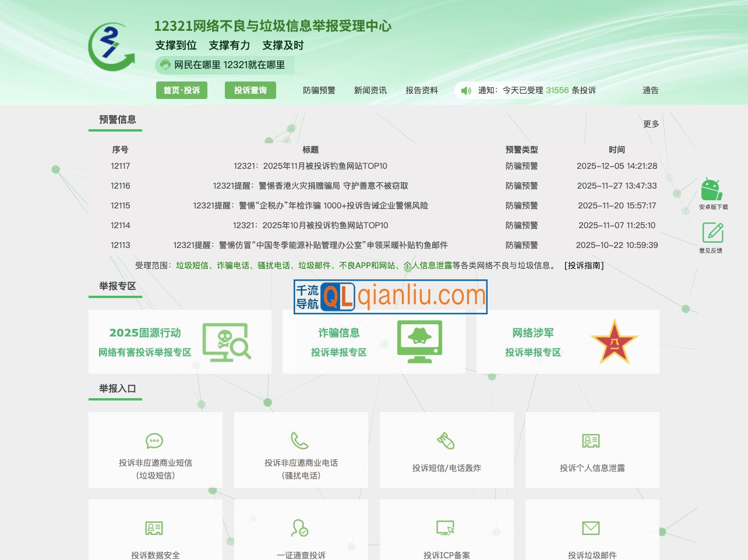Tap the 安卓版下载 Android download icon
The height and width of the screenshot is (560, 748).
point(711,189)
